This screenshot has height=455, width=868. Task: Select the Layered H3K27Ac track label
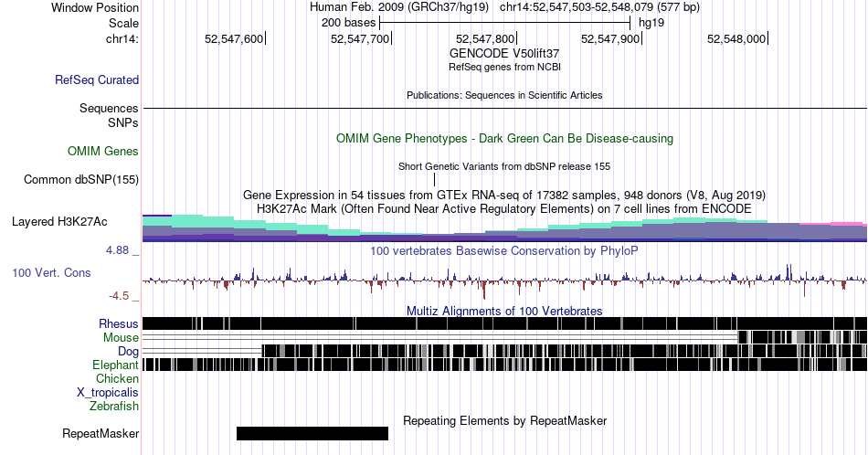click(x=59, y=221)
